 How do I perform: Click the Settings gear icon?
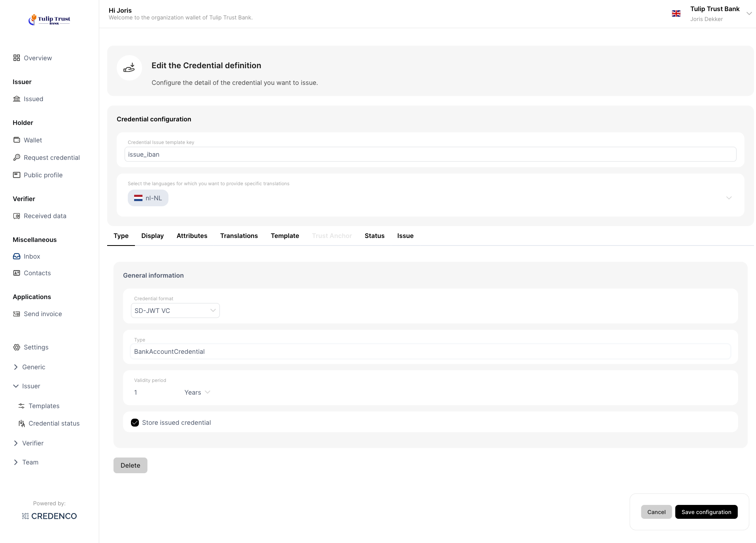[16, 347]
